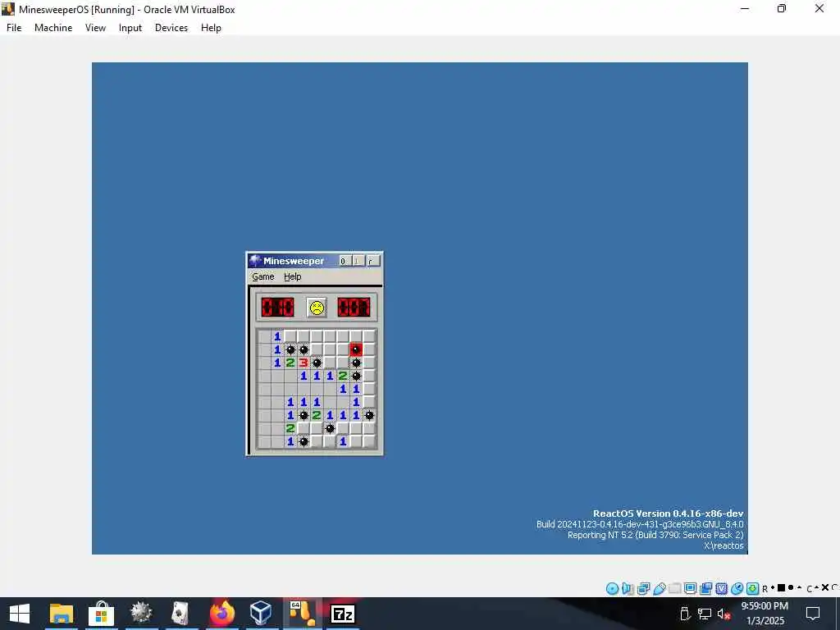The width and height of the screenshot is (840, 630).
Task: Click the safely remove USB tray icon
Action: (685, 614)
